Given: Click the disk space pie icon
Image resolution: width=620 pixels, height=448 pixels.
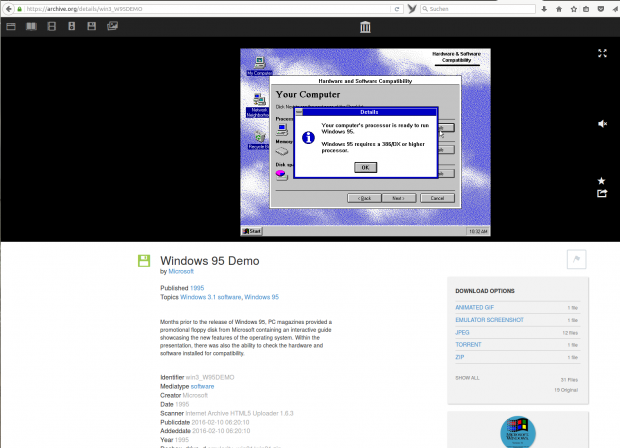Looking at the screenshot, I should (x=281, y=174).
